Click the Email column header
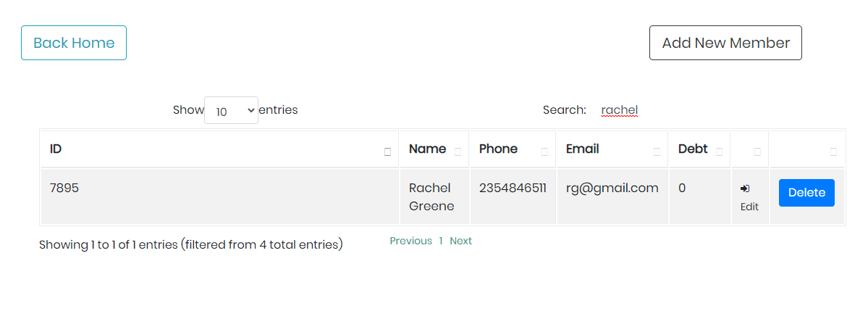 (x=612, y=149)
